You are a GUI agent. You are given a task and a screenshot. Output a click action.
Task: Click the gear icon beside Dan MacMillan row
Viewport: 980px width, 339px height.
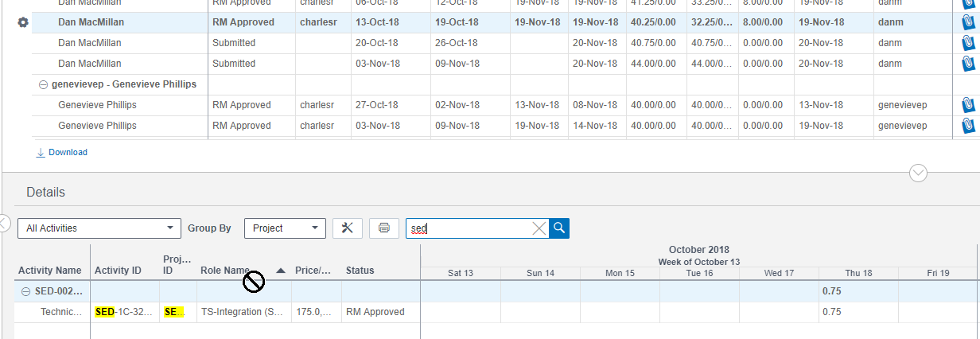[x=23, y=22]
